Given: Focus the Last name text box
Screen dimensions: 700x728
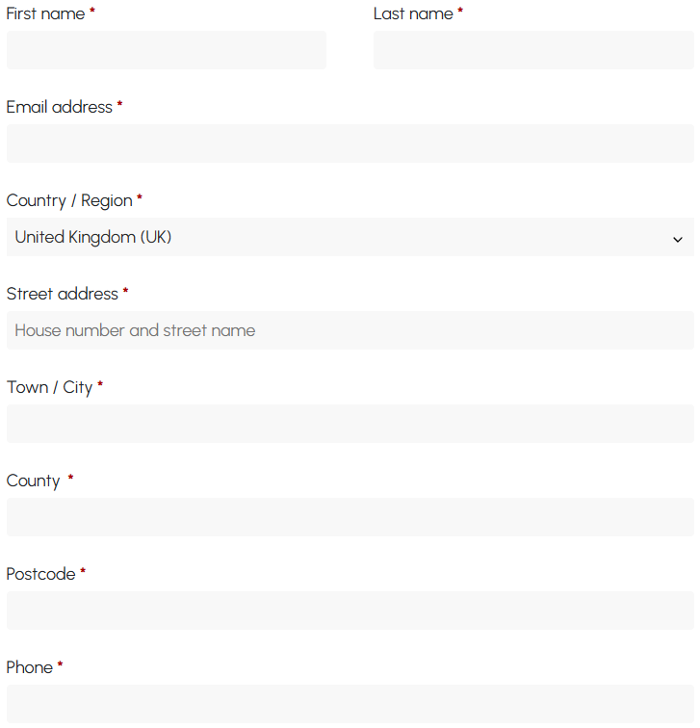Looking at the screenshot, I should (533, 50).
